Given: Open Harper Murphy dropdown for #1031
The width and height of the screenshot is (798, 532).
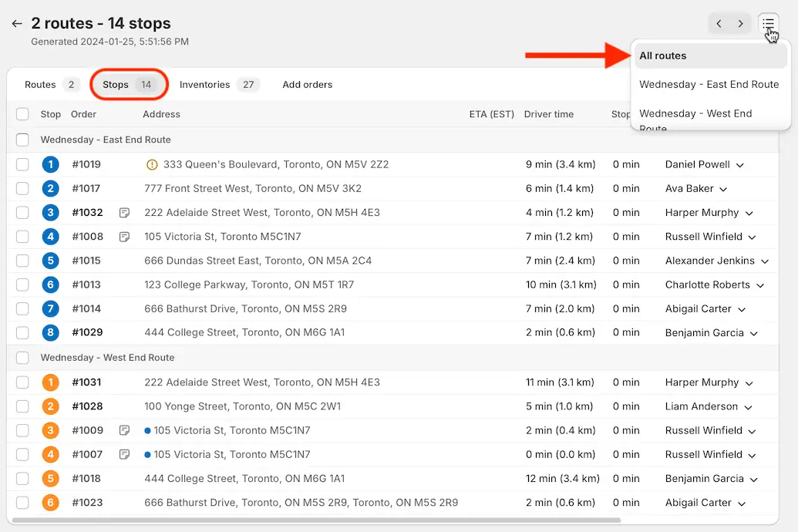Looking at the screenshot, I should [x=709, y=382].
